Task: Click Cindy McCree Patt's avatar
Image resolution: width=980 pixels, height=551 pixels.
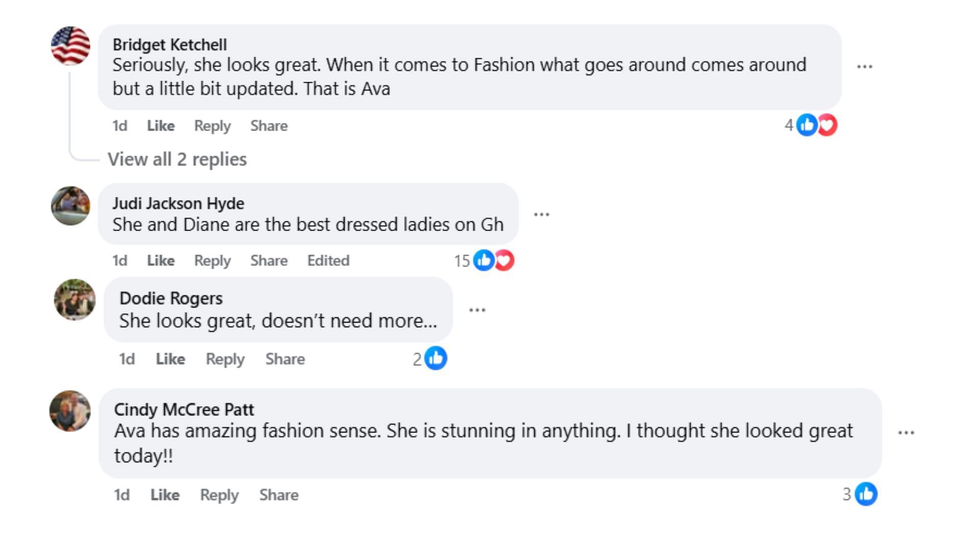Action: pos(70,411)
